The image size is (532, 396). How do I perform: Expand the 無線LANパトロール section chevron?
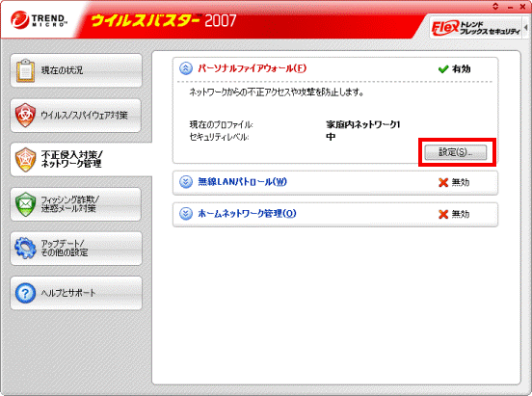(186, 182)
